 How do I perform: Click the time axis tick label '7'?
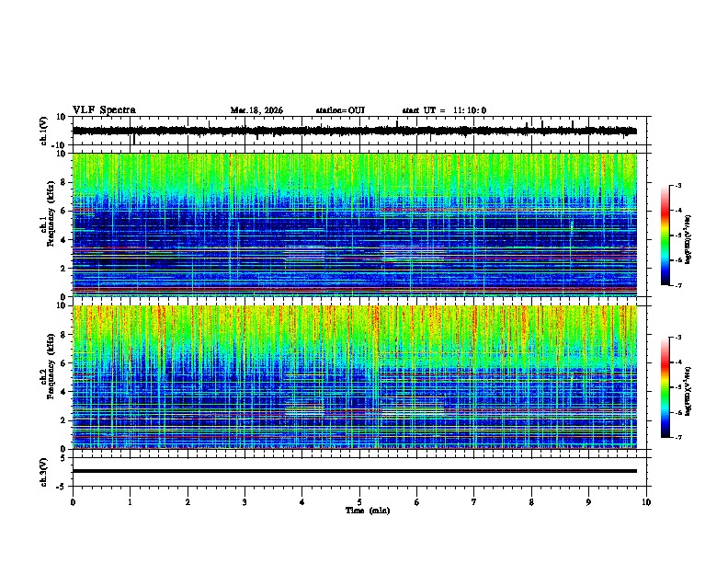[x=474, y=502]
